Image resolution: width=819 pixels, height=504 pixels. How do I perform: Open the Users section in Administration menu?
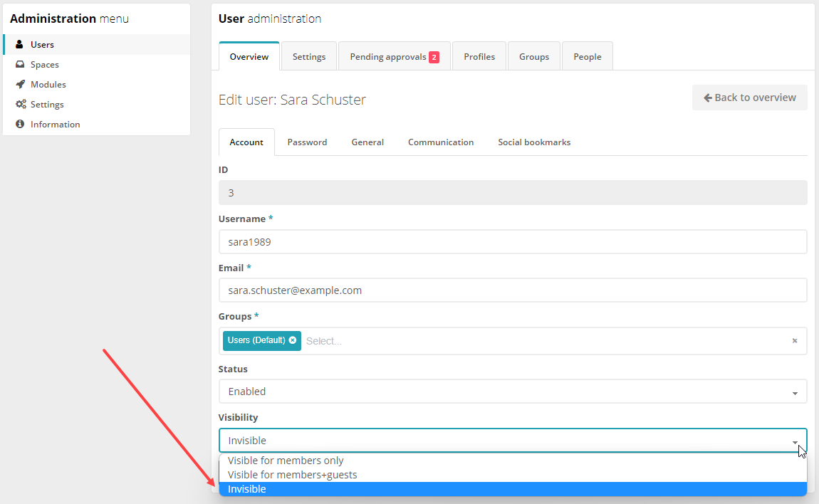click(42, 44)
